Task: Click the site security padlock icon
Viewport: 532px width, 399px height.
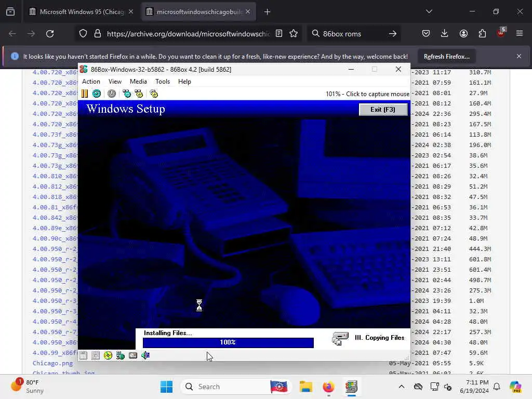Action: [x=98, y=34]
